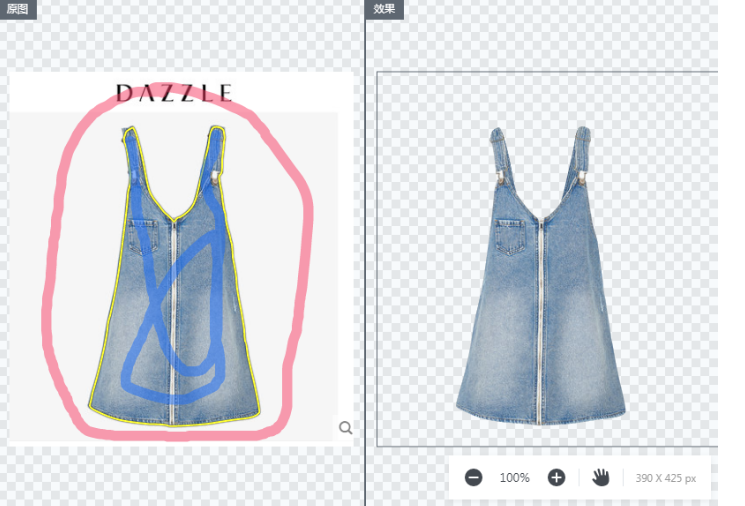Click the DAZZLE logo text
Image resolution: width=745 pixels, height=506 pixels.
(174, 94)
